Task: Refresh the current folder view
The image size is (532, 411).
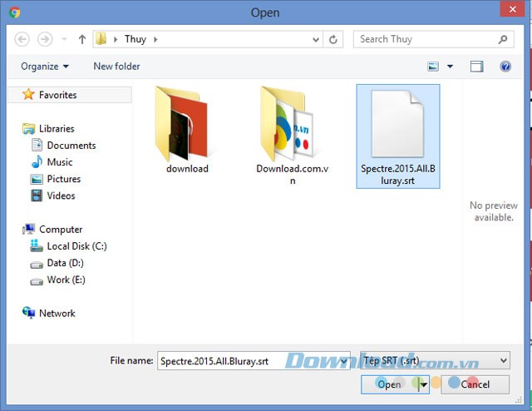Action: pyautogui.click(x=334, y=39)
